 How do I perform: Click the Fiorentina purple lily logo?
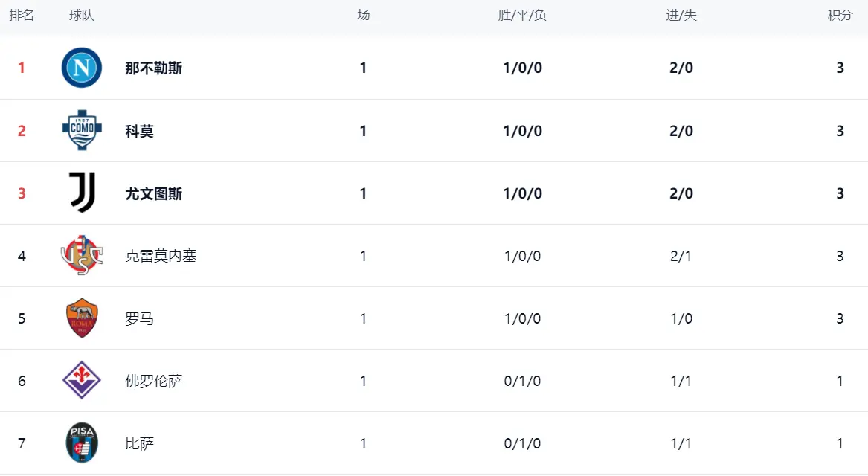pos(81,381)
